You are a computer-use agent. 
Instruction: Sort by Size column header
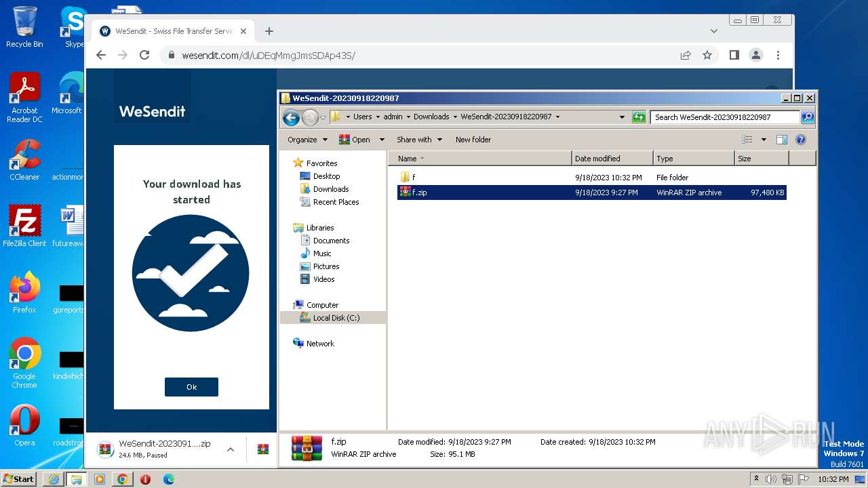coord(762,159)
